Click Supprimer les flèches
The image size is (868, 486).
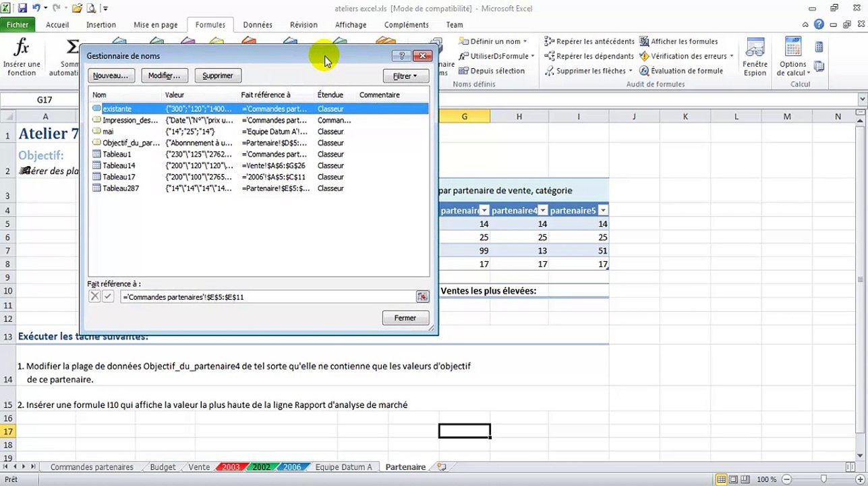(x=588, y=71)
